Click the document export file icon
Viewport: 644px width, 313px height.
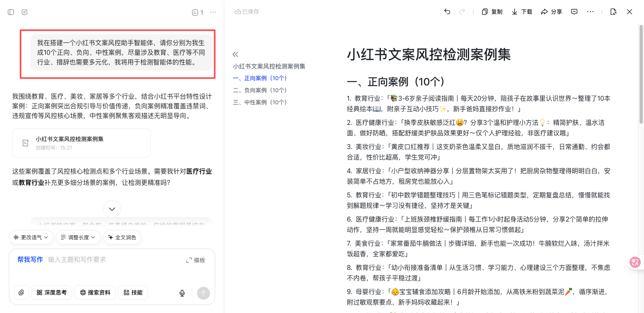pyautogui.click(x=613, y=12)
